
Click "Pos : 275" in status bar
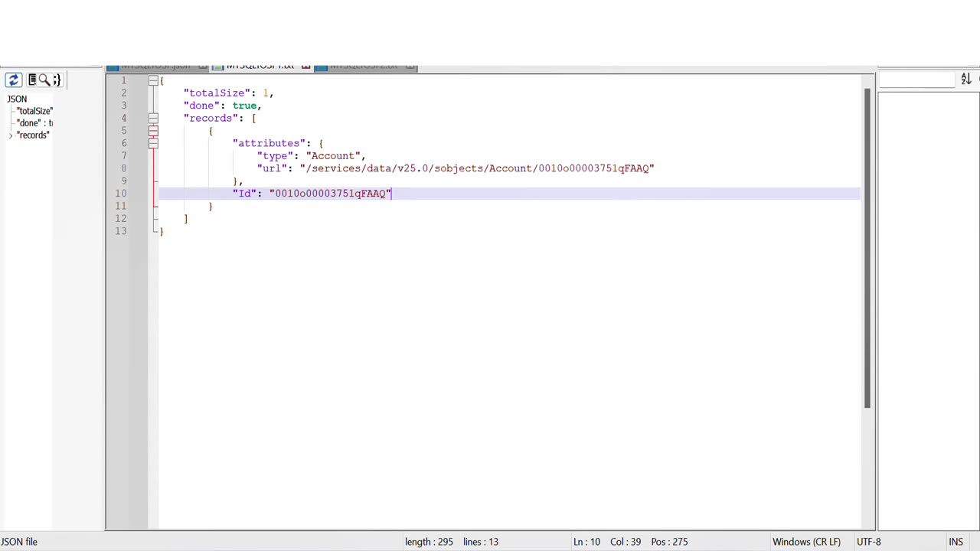click(669, 542)
